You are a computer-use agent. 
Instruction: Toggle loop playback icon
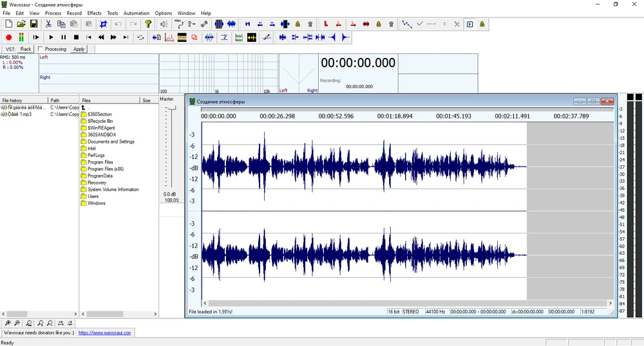point(141,37)
